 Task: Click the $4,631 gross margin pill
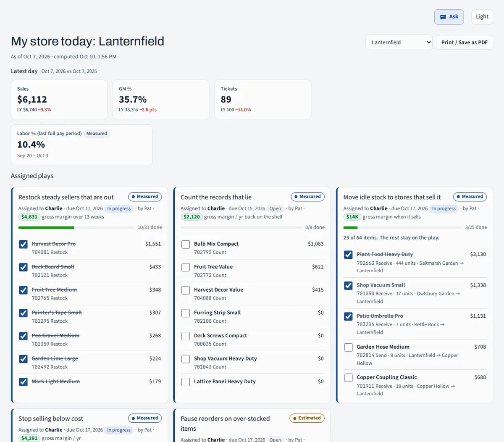[x=29, y=217]
